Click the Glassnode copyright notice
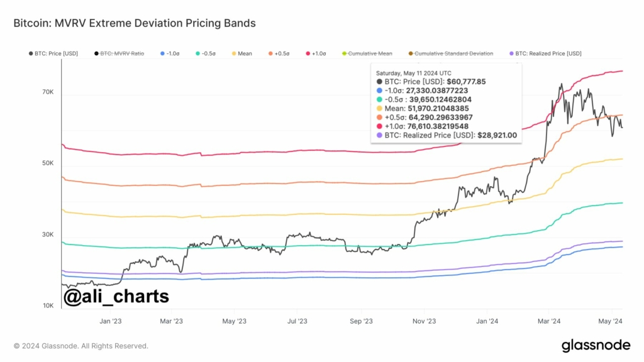Viewport: 644px width, 362px height. (81, 346)
